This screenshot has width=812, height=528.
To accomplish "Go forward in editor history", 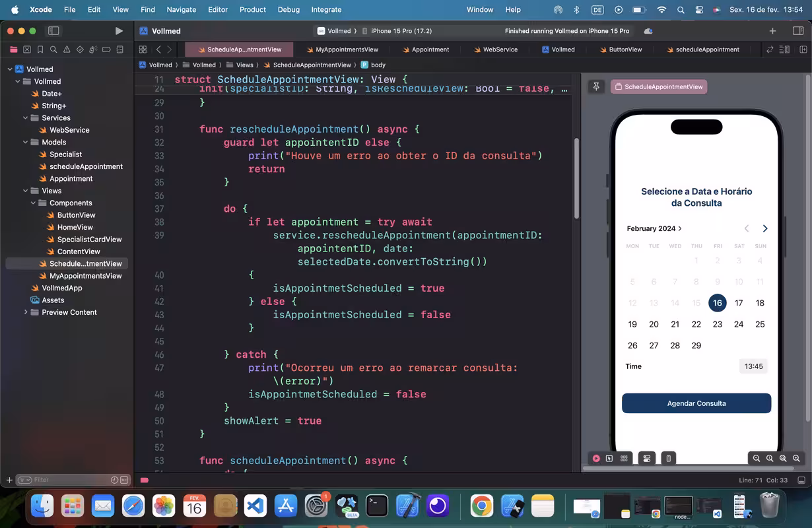I will pyautogui.click(x=170, y=49).
